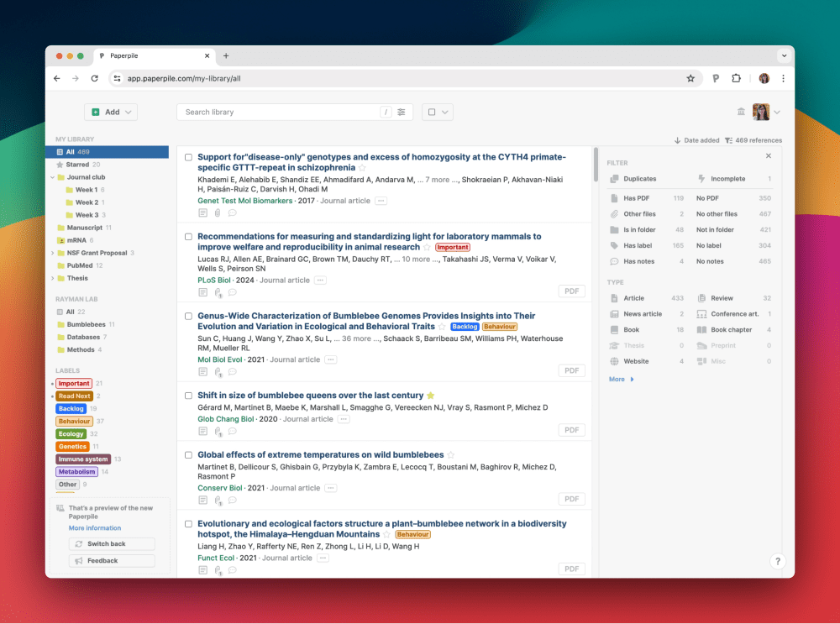This screenshot has height=624, width=840.
Task: Close the Filter panel
Action: [768, 156]
